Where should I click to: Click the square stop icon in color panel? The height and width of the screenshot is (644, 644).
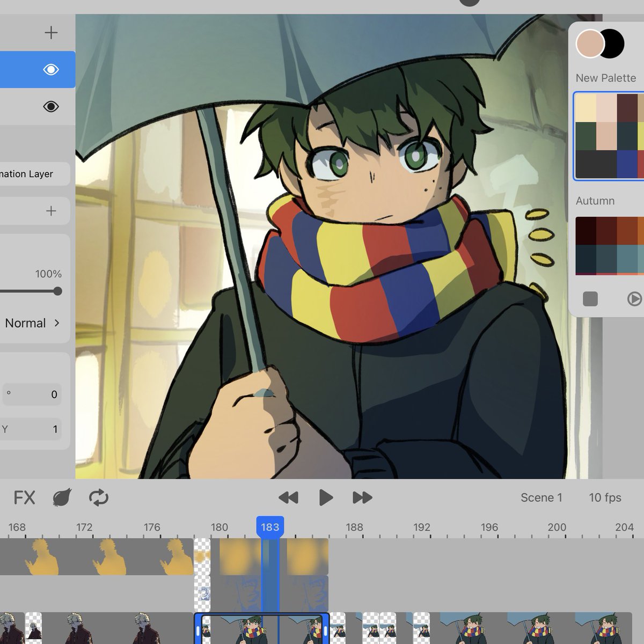pos(590,298)
